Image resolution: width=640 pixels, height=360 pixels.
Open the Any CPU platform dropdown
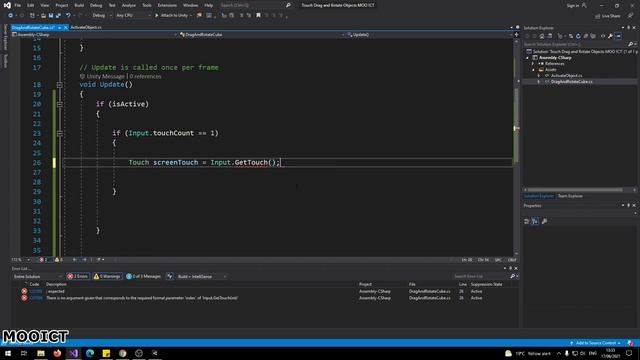[133, 16]
